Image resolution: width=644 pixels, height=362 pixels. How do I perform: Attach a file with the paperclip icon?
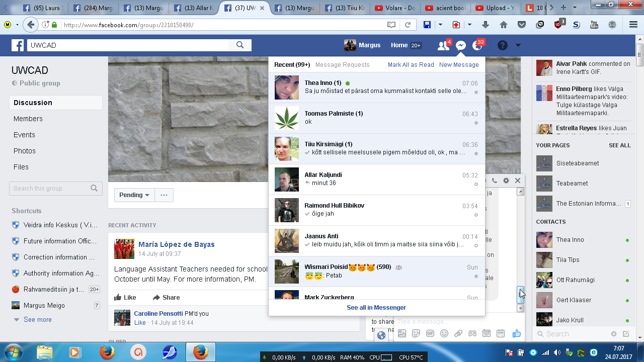(x=458, y=333)
